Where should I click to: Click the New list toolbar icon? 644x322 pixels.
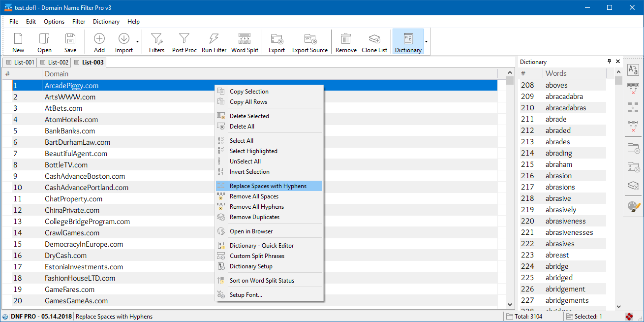pos(18,42)
